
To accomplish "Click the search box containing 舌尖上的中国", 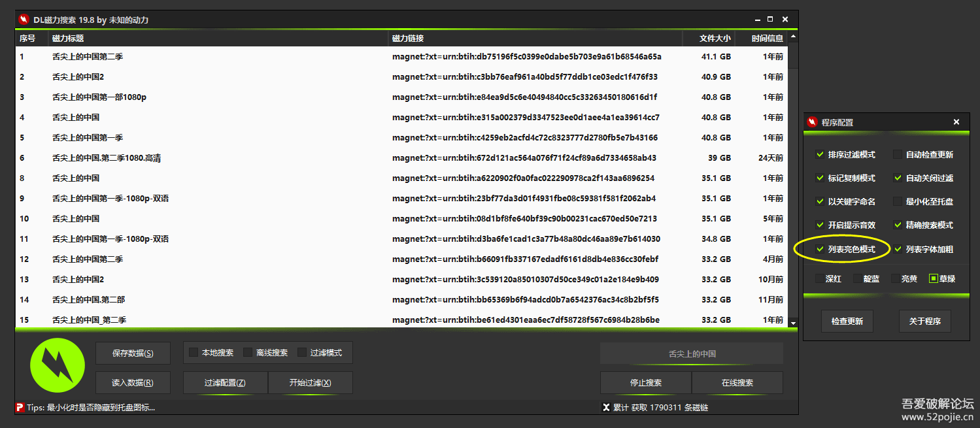I will coord(692,354).
